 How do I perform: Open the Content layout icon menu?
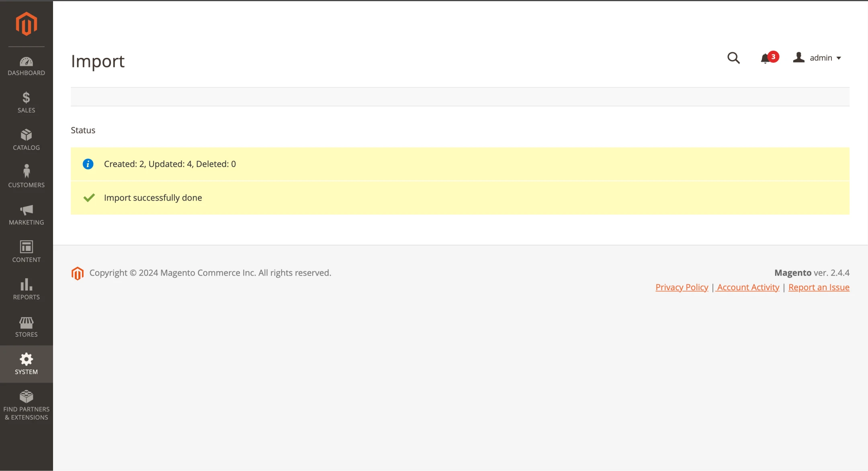point(27,247)
